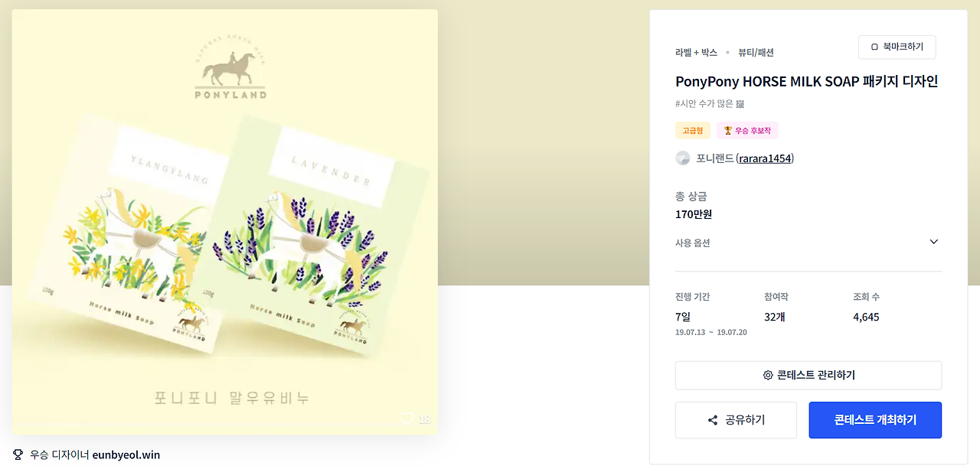Click the #시안 수가 많은 hashtag
This screenshot has width=980, height=469.
click(704, 104)
